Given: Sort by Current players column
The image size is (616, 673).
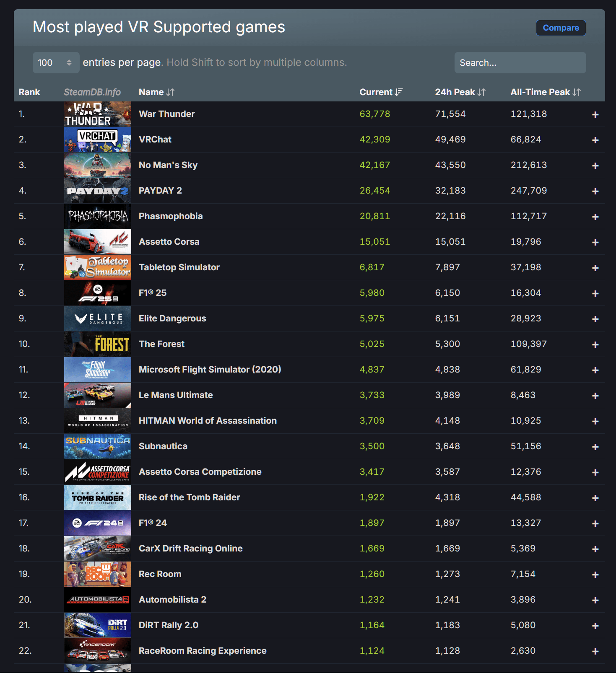Looking at the screenshot, I should (x=381, y=92).
